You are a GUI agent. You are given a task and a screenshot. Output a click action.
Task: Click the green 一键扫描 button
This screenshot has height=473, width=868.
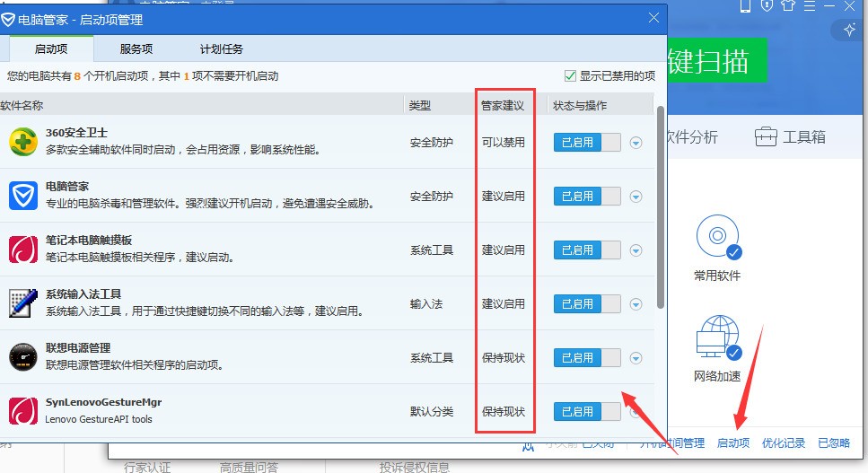[717, 60]
